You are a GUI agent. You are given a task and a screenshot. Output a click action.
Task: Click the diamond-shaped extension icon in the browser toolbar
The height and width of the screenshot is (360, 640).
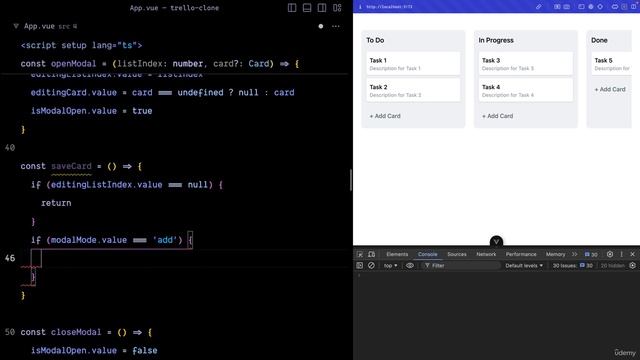point(600,7)
